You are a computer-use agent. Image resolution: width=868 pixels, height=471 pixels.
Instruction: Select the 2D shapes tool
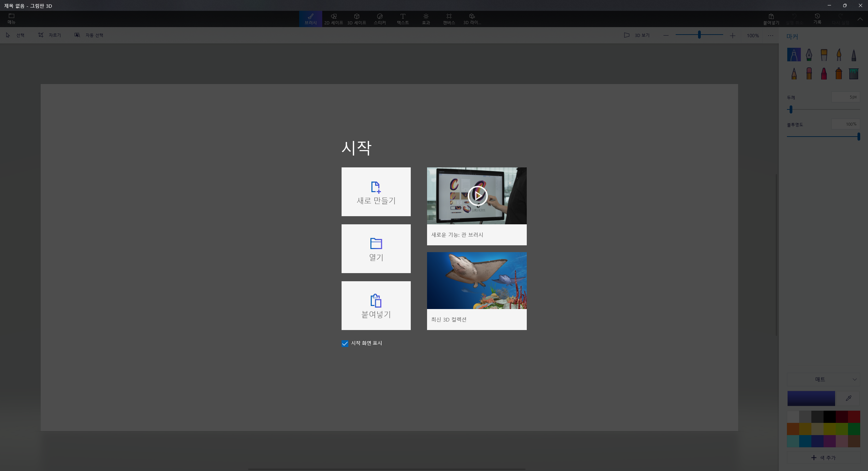click(333, 19)
